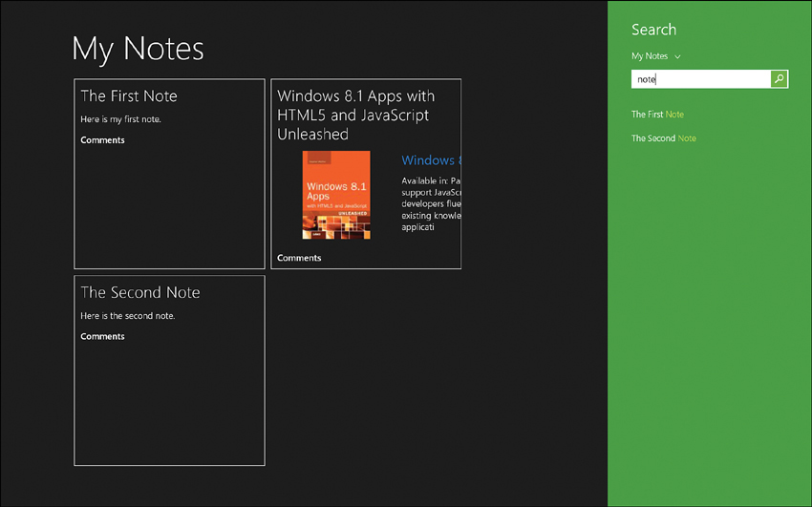This screenshot has height=507, width=812.
Task: Click Comments in The First Note
Action: click(102, 140)
